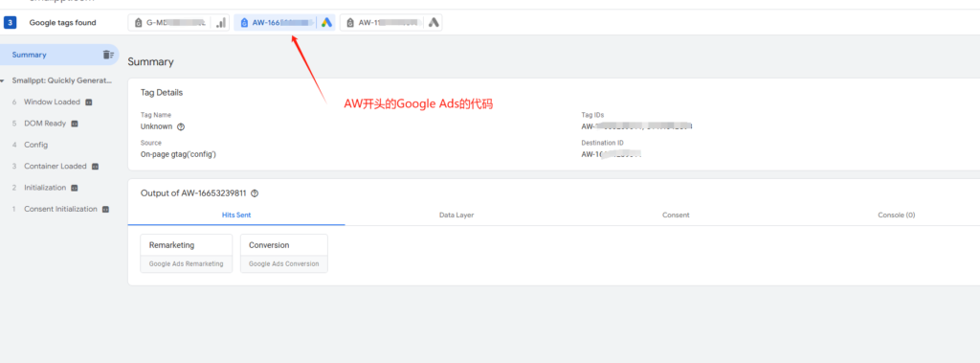Click the blue tag count badge 3

[10, 23]
